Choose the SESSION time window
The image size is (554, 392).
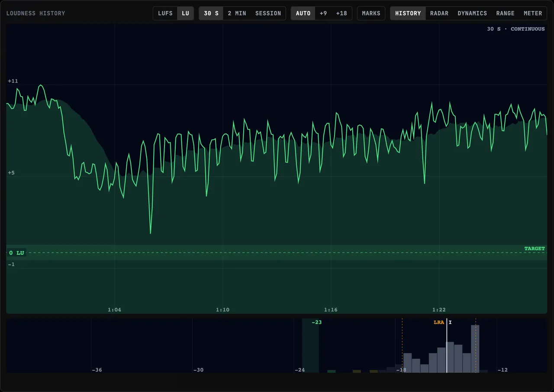(x=268, y=13)
